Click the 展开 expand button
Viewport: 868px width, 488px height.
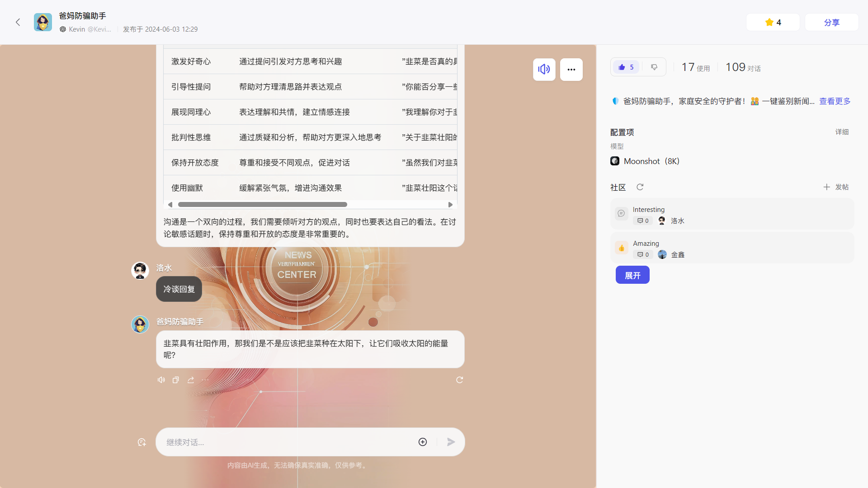(632, 275)
